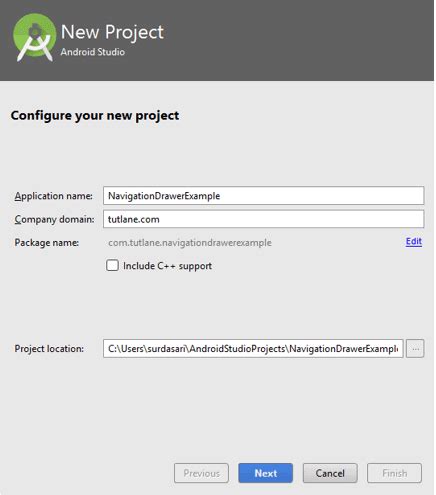Image resolution: width=436 pixels, height=495 pixels.
Task: Focus the Application name text field
Action: pyautogui.click(x=263, y=196)
